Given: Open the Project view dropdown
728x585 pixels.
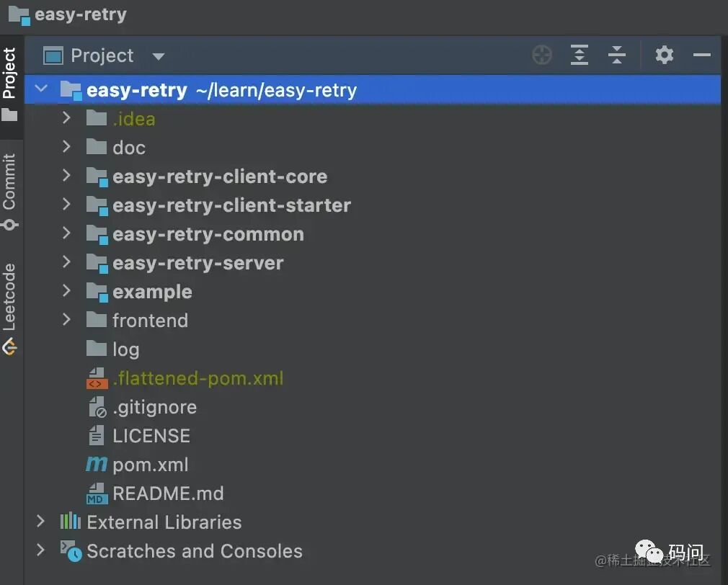Looking at the screenshot, I should point(159,57).
